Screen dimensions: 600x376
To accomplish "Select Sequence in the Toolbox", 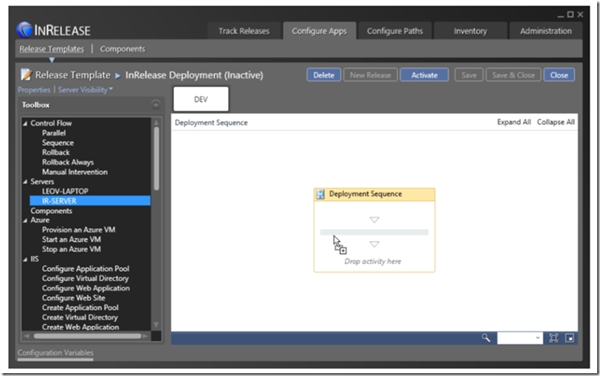I will coord(58,143).
